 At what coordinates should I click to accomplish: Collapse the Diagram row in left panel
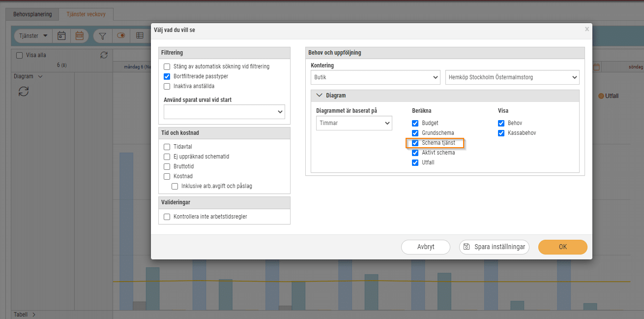40,77
